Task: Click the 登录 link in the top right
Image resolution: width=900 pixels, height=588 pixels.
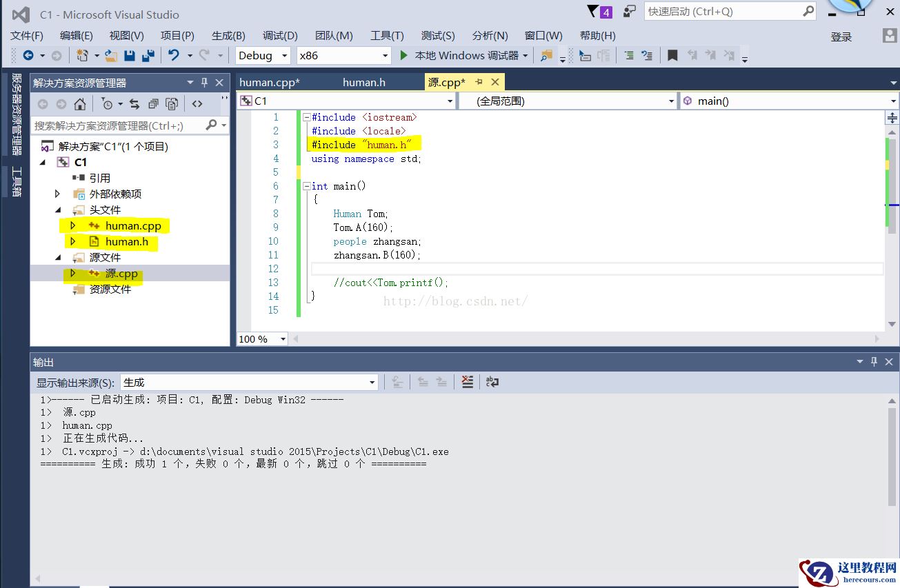Action: 842,37
